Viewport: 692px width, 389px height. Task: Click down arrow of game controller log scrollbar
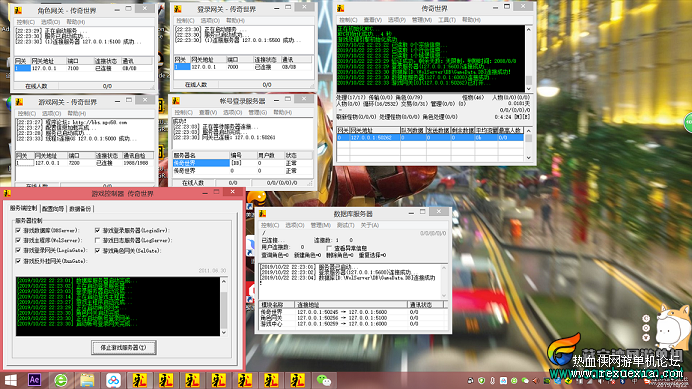pos(224,332)
